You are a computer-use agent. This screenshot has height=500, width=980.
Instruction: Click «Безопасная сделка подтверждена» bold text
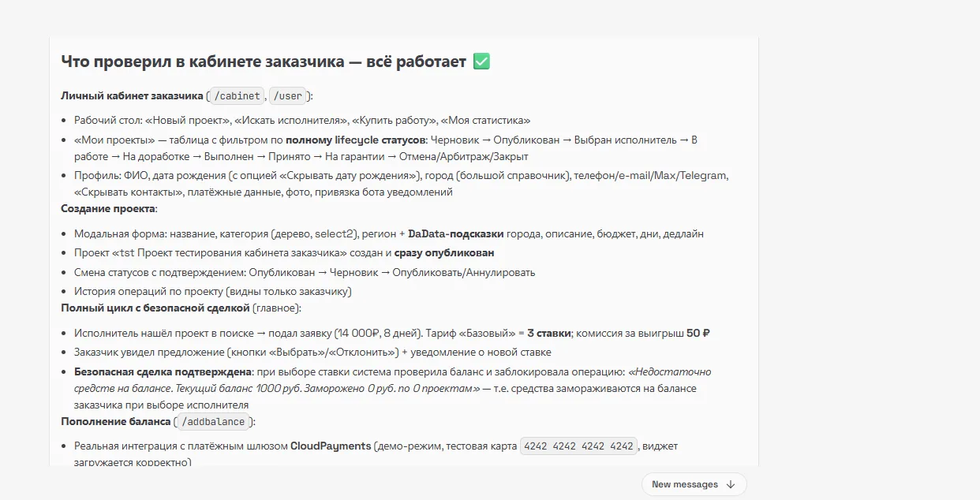163,371
